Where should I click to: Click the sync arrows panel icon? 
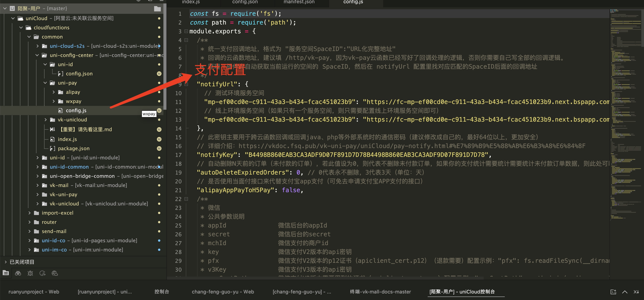43,273
